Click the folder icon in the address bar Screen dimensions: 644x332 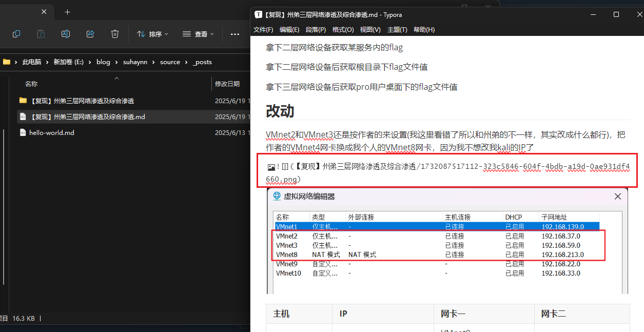coord(7,62)
